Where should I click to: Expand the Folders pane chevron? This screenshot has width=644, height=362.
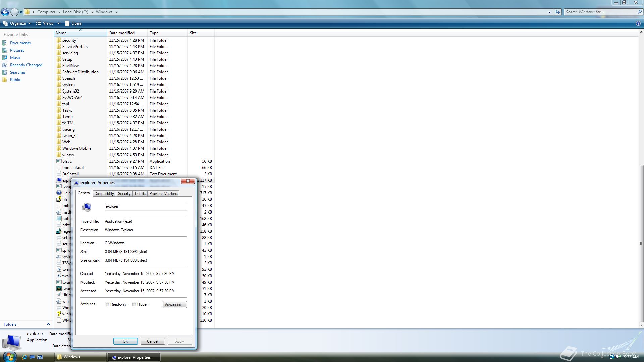(49, 324)
